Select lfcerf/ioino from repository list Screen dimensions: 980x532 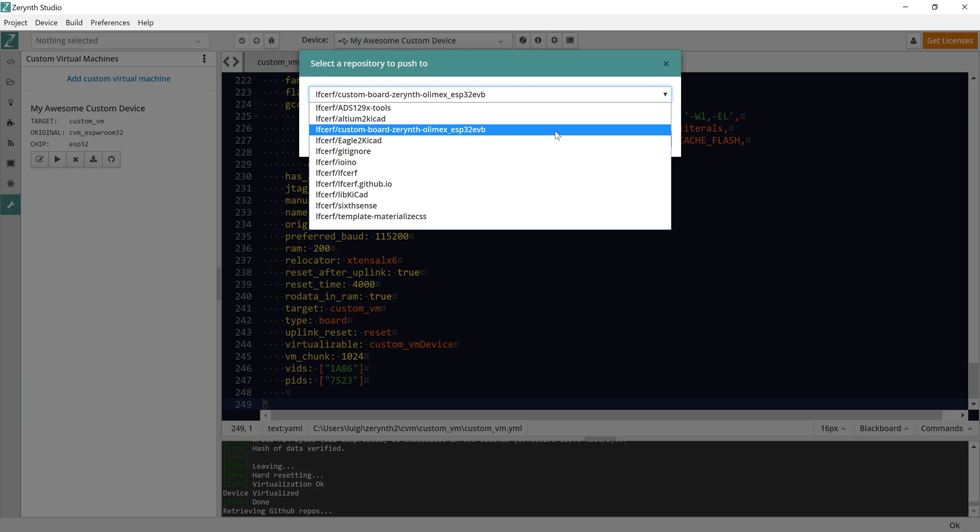pos(336,162)
